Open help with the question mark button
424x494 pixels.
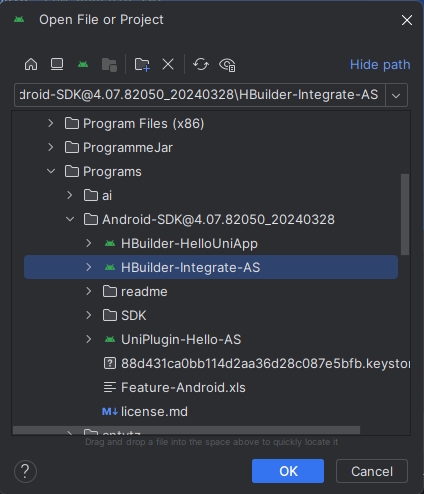tap(25, 471)
